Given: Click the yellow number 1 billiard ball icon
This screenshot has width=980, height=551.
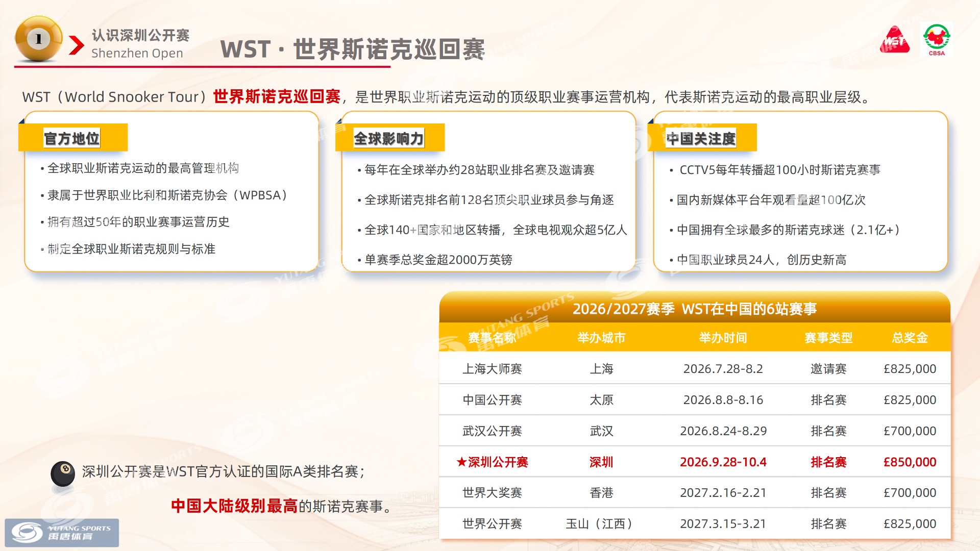Looking at the screenshot, I should tap(38, 39).
